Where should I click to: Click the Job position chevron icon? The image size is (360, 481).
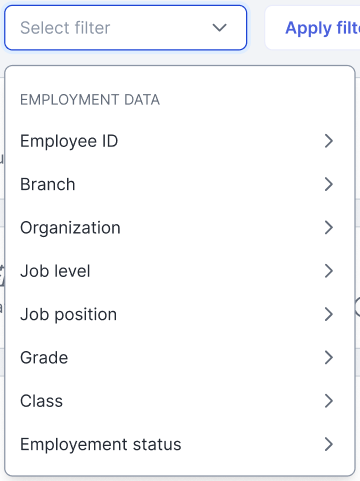(329, 314)
